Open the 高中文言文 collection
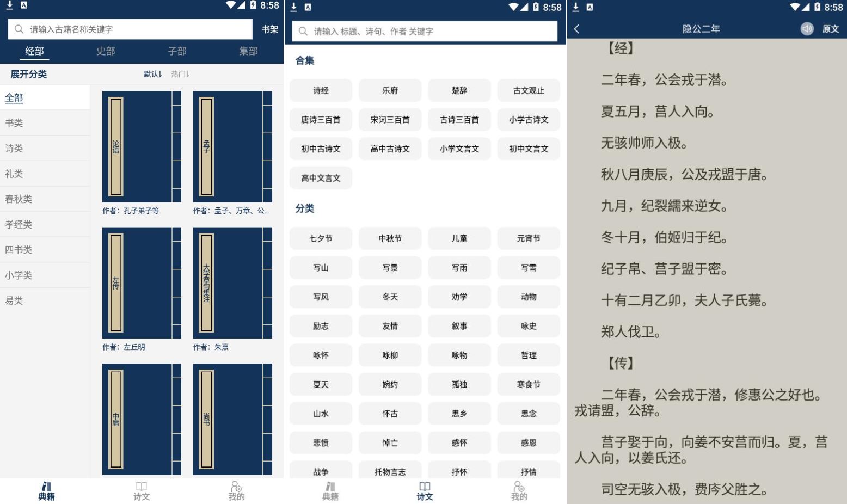847x504 pixels. (x=321, y=178)
